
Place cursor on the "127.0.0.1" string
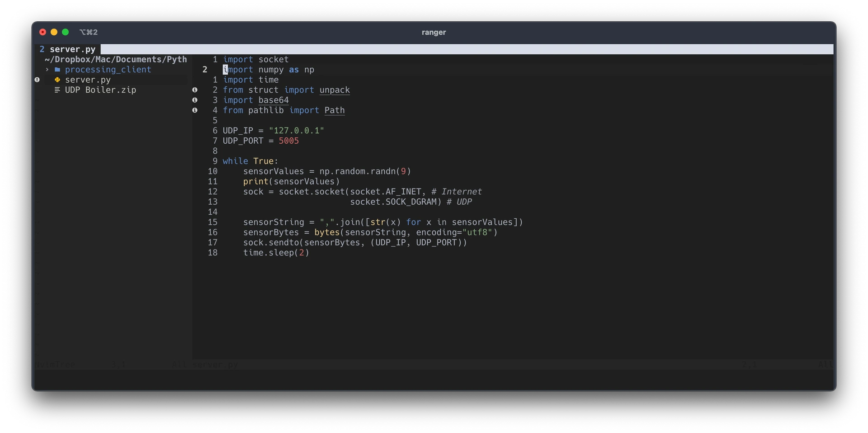click(296, 131)
